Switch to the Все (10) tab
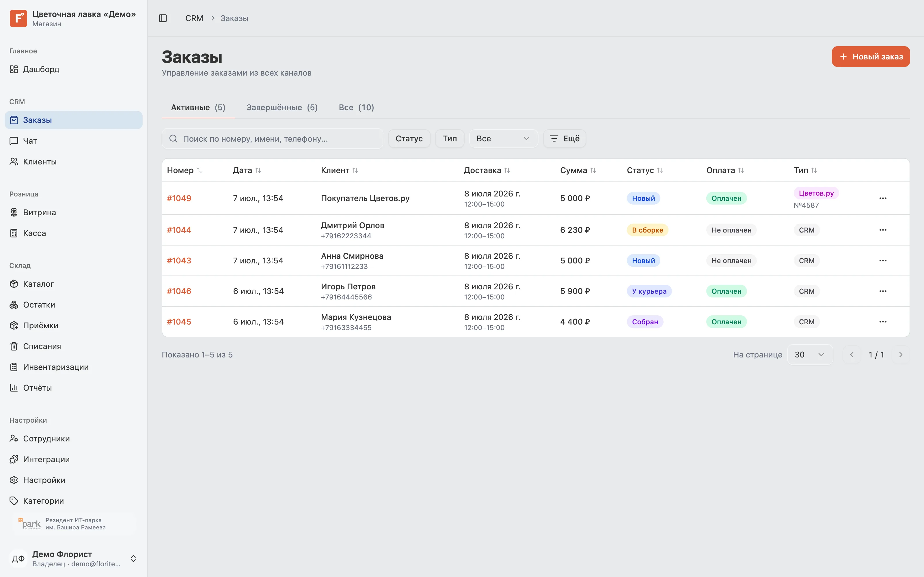Image resolution: width=924 pixels, height=577 pixels. [x=356, y=107]
